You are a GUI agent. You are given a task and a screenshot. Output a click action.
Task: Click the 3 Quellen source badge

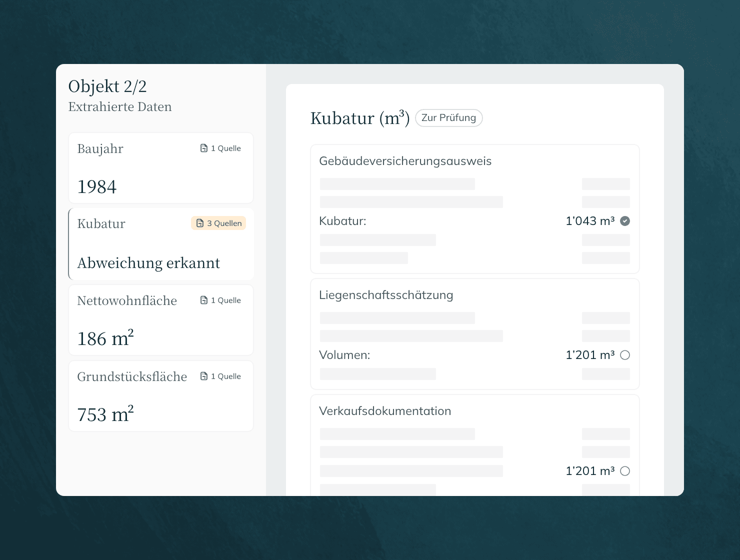(218, 223)
